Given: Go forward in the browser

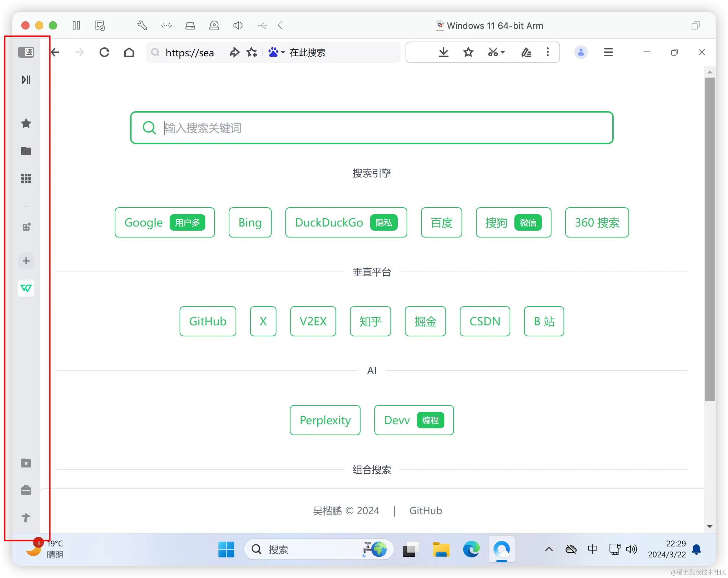Looking at the screenshot, I should 79,52.
